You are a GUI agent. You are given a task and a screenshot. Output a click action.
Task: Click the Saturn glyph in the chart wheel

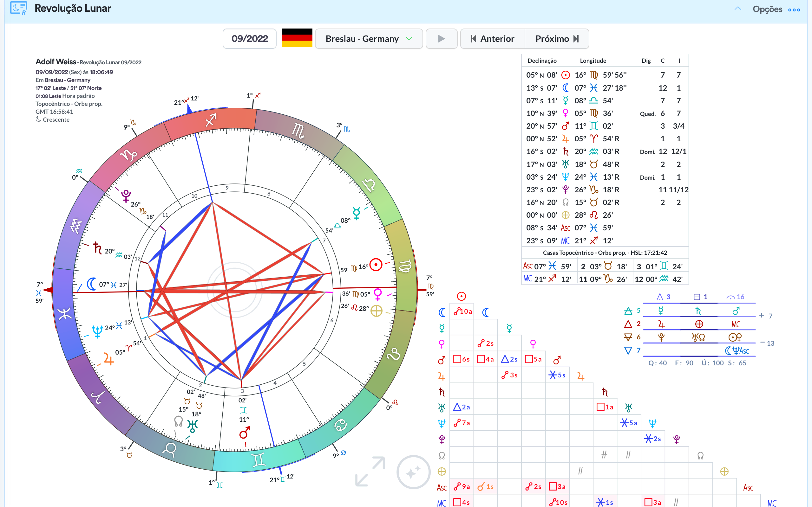[x=97, y=248]
